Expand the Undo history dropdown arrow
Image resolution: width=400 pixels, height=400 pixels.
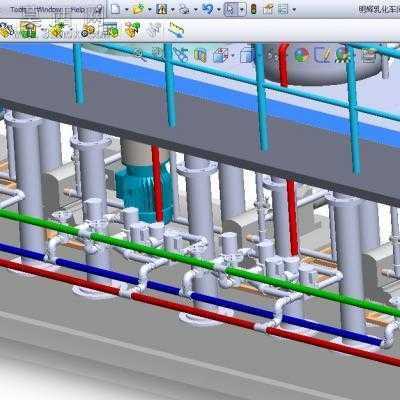(x=219, y=10)
